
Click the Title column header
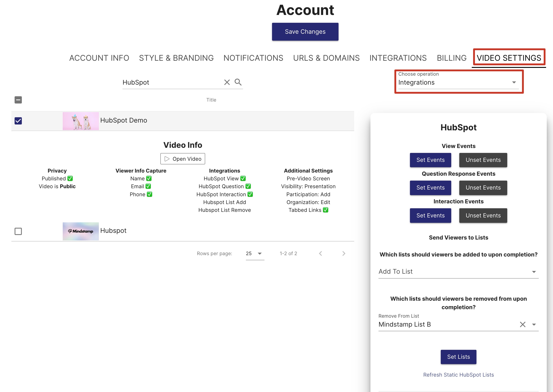tap(211, 100)
